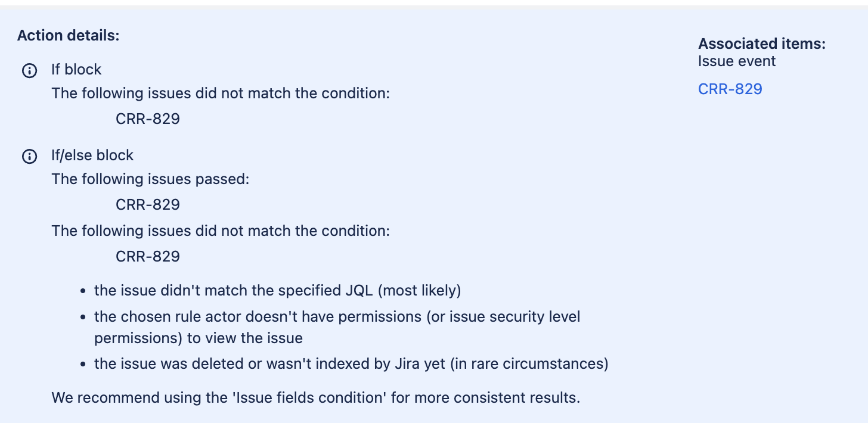Click the rule actor permissions bullet point
This screenshot has width=868, height=423.
(337, 316)
